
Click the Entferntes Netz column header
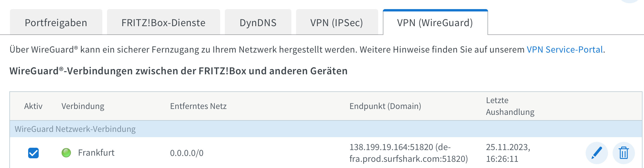point(198,106)
